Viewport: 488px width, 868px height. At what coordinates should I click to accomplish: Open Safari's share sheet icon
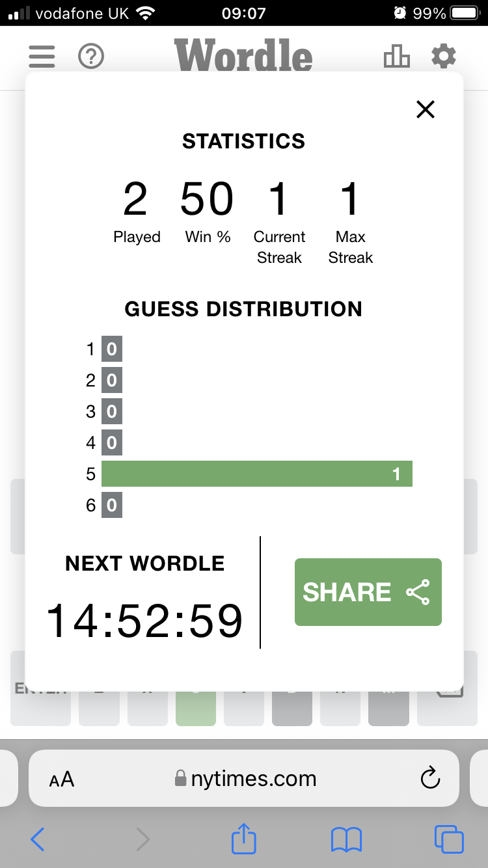(x=244, y=838)
